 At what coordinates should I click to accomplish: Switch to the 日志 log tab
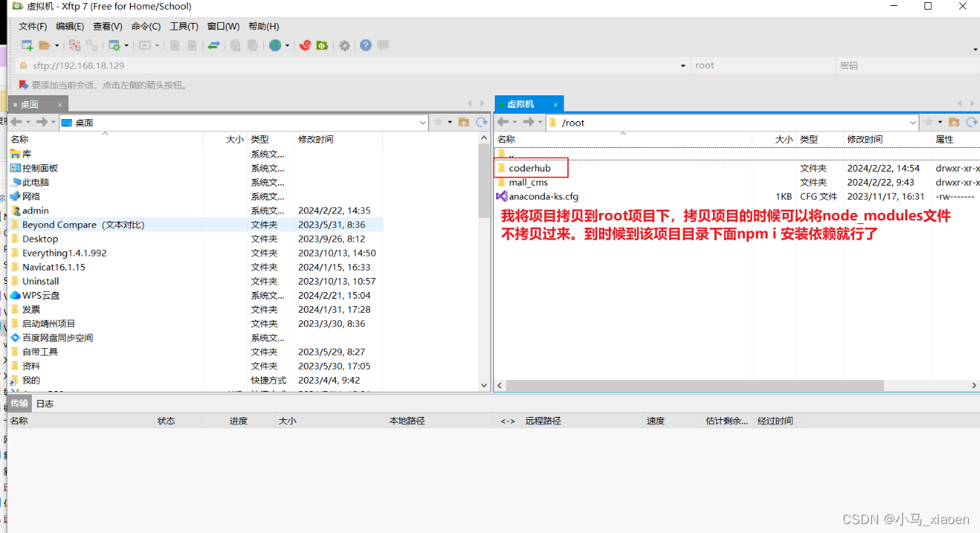(45, 403)
